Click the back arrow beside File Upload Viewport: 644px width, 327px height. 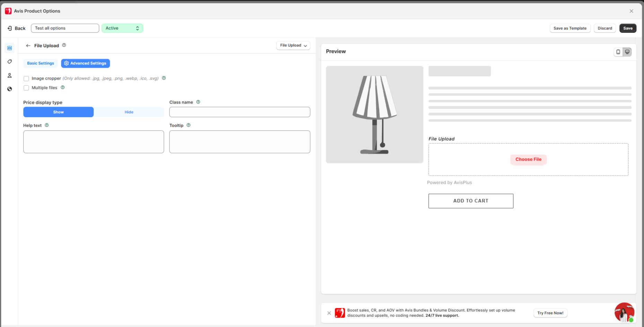(x=28, y=46)
